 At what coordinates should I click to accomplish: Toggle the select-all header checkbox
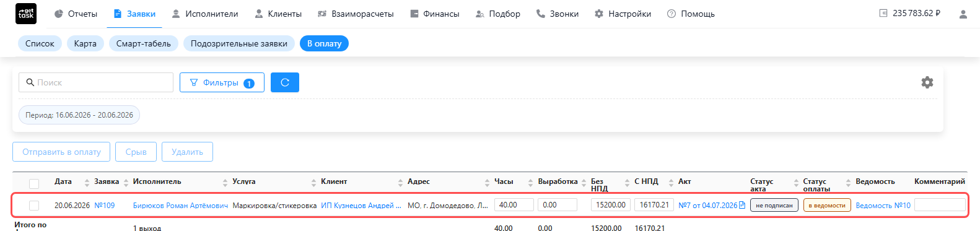tap(34, 183)
